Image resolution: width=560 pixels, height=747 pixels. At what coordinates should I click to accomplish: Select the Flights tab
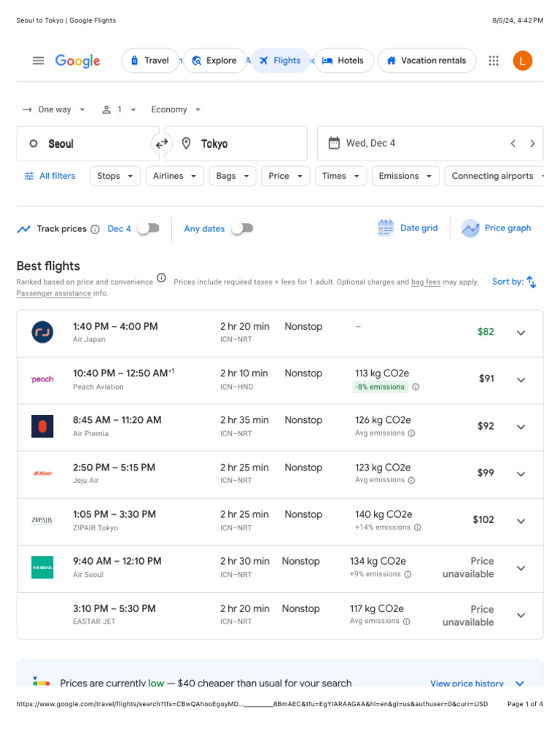click(281, 61)
